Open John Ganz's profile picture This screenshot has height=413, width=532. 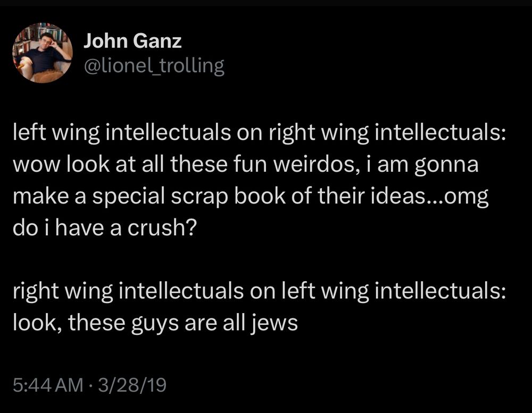(43, 53)
